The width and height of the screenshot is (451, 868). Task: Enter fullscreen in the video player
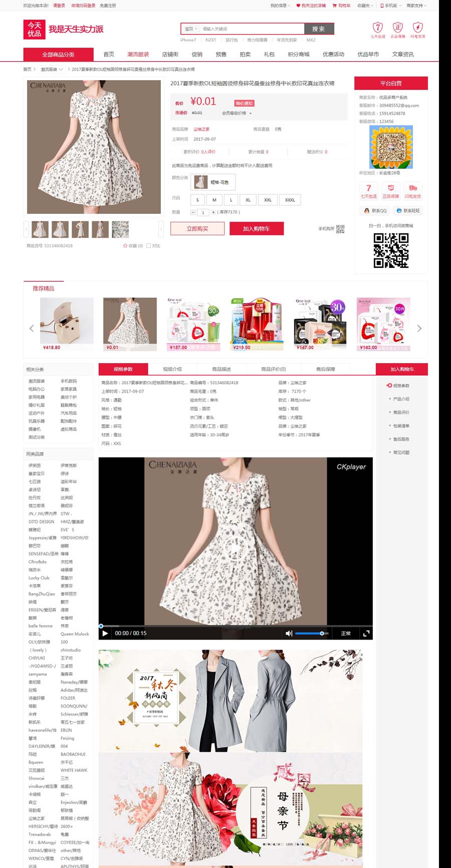click(x=366, y=633)
